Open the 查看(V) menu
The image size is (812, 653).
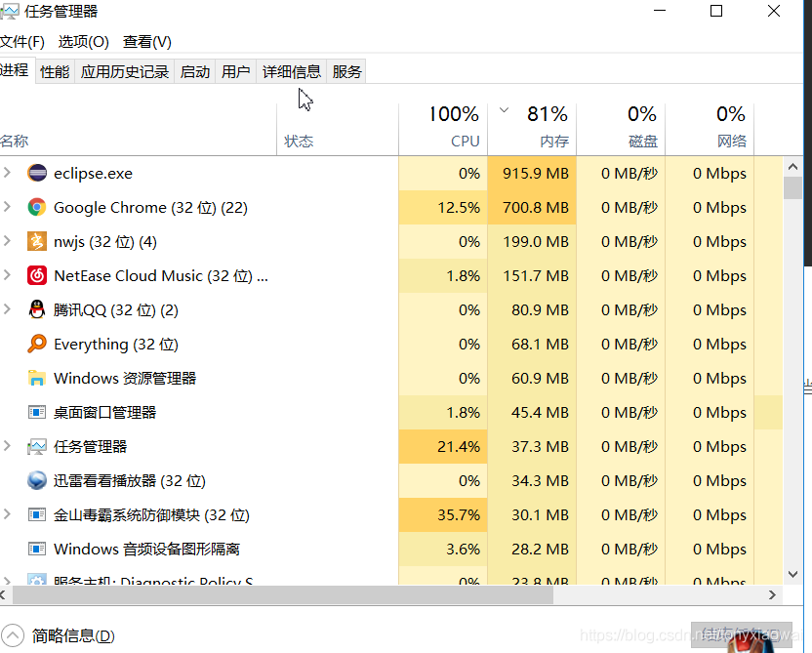[147, 41]
